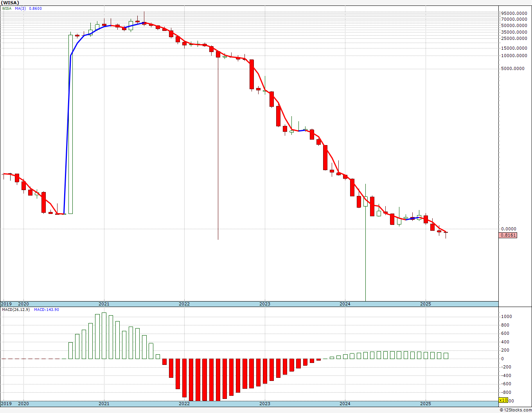The height and width of the screenshot is (413, 532).
Task: Select the green WISA legend label
Action: click(7, 8)
